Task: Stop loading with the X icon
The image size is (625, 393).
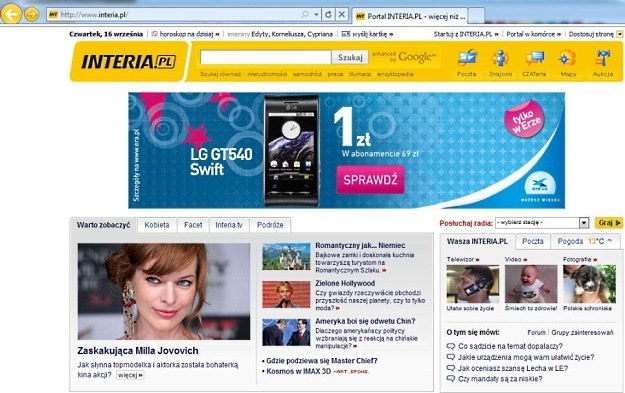Action: [x=342, y=15]
